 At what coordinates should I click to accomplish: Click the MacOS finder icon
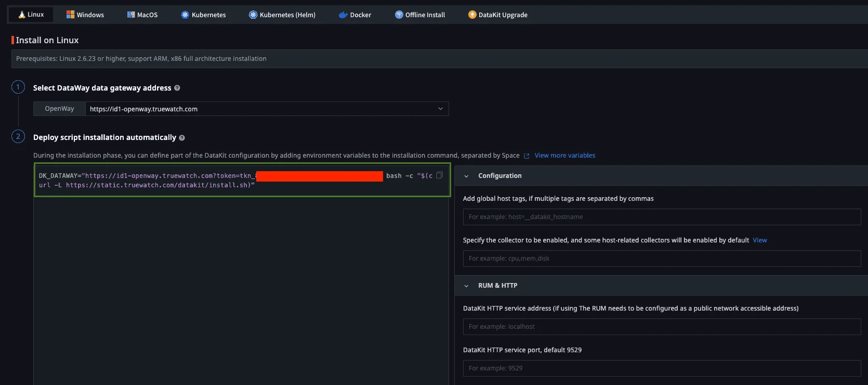coord(131,15)
